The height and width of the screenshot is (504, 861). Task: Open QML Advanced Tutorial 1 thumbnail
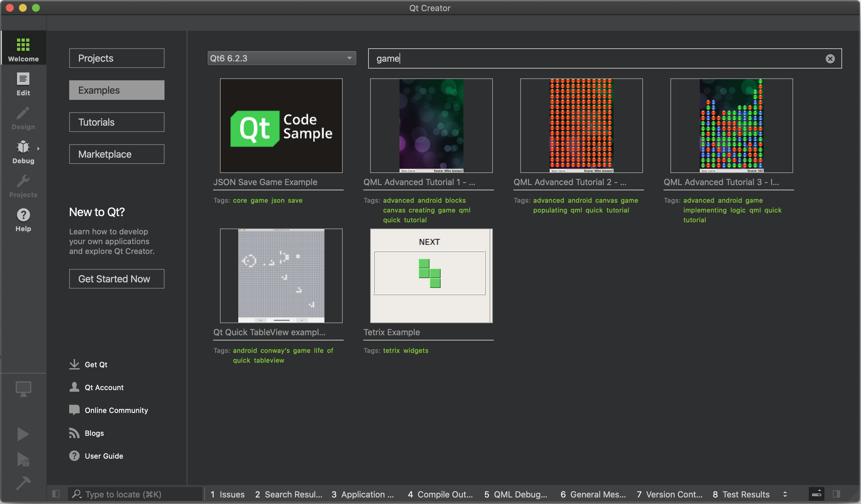[x=431, y=126]
